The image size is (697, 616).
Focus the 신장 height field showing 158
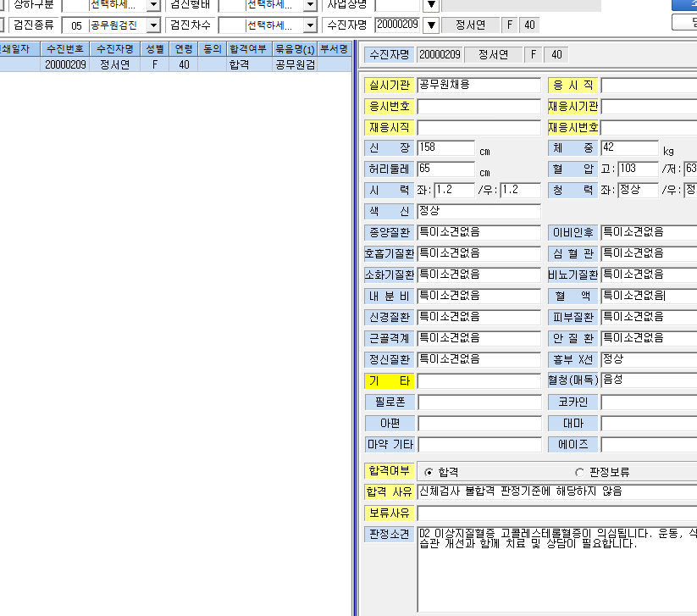tap(445, 147)
